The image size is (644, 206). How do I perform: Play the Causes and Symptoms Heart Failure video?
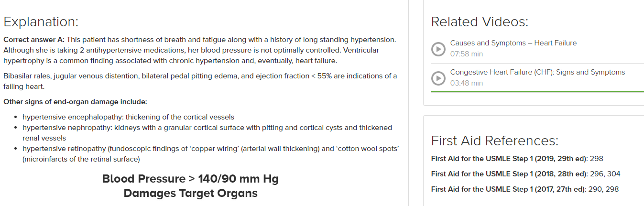(438, 49)
